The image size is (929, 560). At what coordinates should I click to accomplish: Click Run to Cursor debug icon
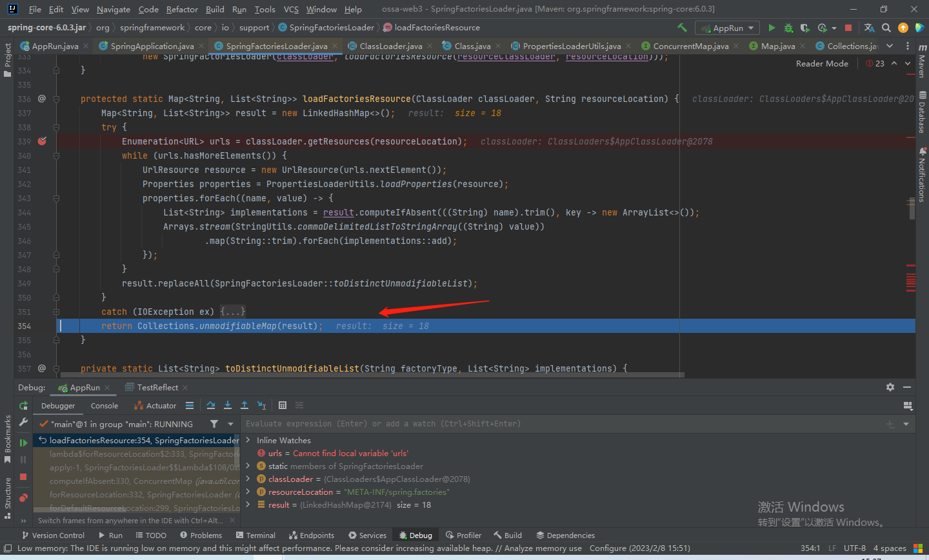coord(261,405)
